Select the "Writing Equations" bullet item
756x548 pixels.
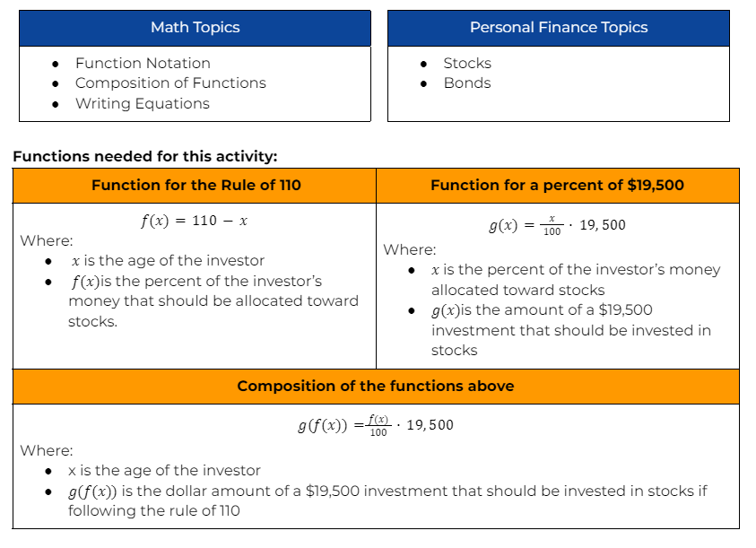click(142, 103)
